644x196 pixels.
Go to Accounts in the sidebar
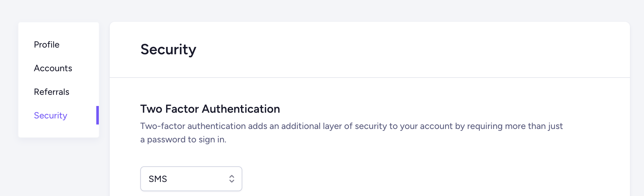click(53, 68)
